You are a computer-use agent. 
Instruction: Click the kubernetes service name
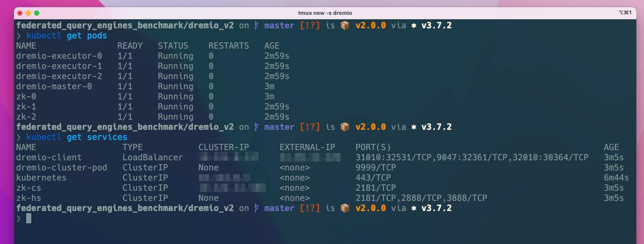click(x=41, y=178)
